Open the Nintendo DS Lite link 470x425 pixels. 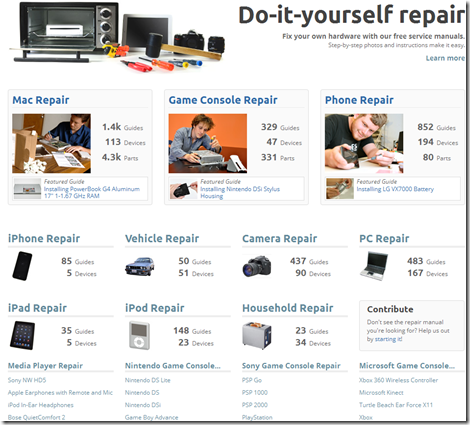pos(148,380)
